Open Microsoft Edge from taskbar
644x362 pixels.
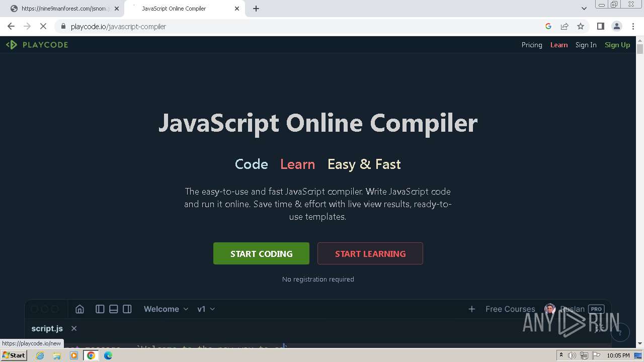click(x=108, y=355)
